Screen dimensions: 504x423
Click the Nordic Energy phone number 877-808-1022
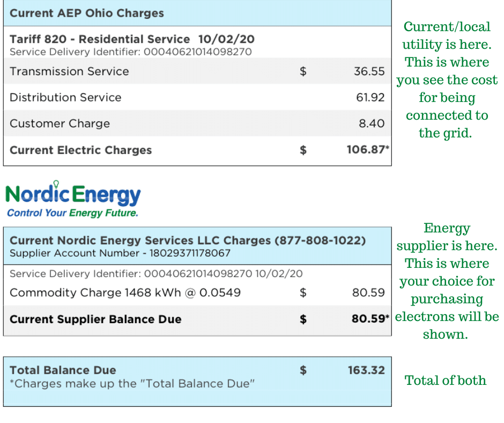(x=320, y=241)
